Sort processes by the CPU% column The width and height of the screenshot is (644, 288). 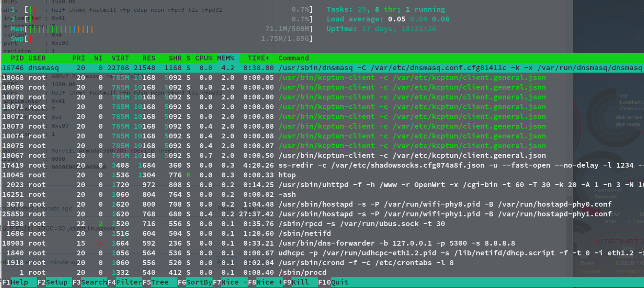coord(203,58)
